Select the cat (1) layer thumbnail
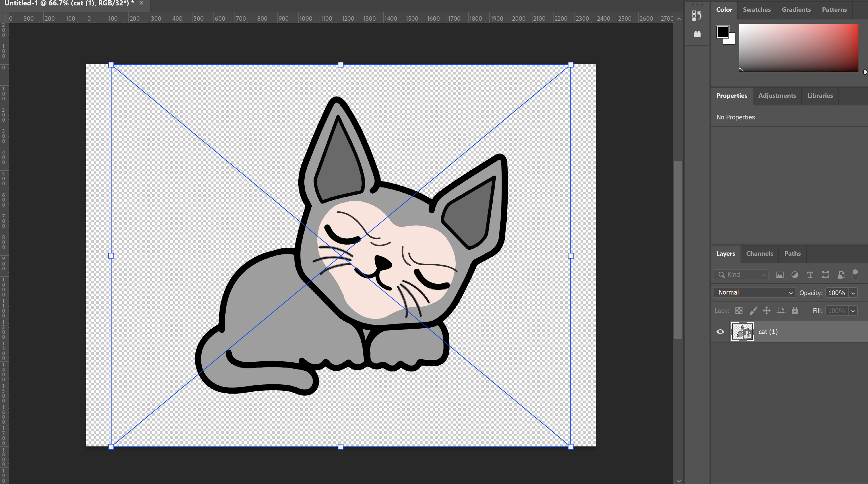 point(742,331)
